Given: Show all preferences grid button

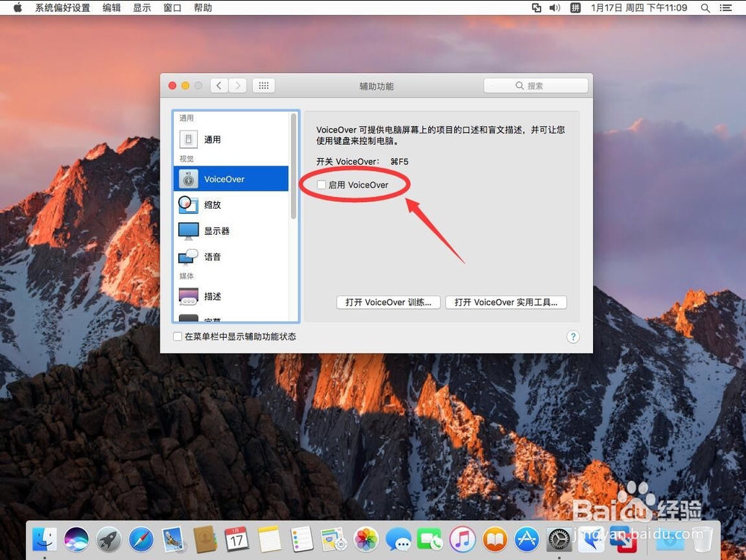Looking at the screenshot, I should coord(263,86).
